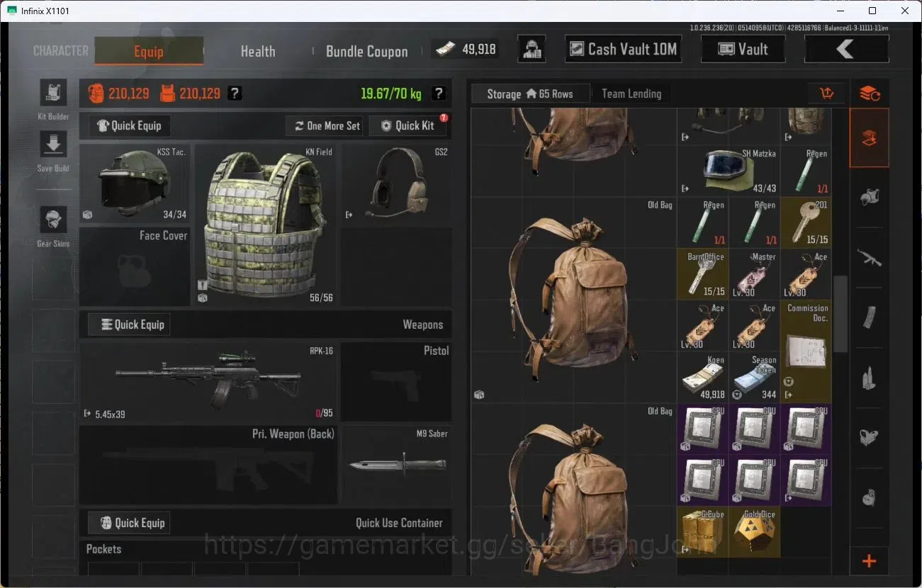The width and height of the screenshot is (922, 588).
Task: Select the KN Field armor vest
Action: (266, 225)
